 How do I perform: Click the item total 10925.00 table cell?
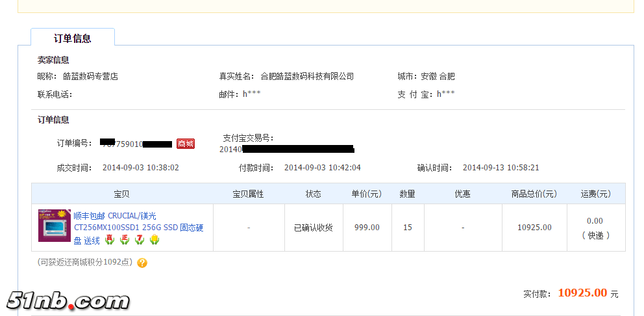(534, 228)
